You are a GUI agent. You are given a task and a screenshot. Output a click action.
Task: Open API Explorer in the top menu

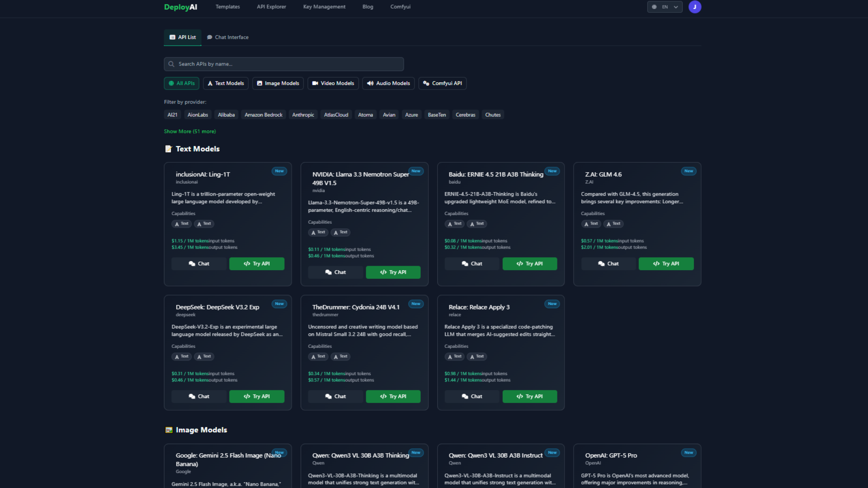click(x=271, y=7)
